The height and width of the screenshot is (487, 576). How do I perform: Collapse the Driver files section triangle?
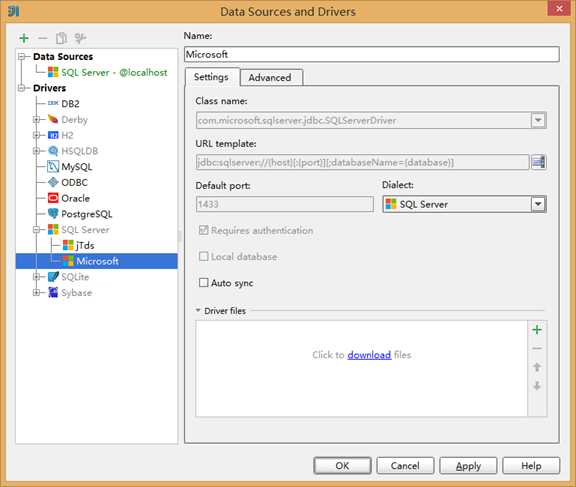click(198, 311)
